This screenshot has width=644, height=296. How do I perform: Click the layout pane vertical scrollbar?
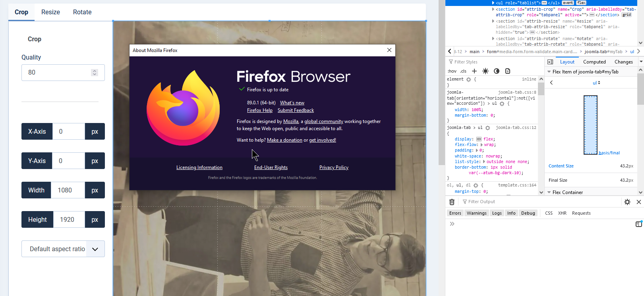(641, 131)
